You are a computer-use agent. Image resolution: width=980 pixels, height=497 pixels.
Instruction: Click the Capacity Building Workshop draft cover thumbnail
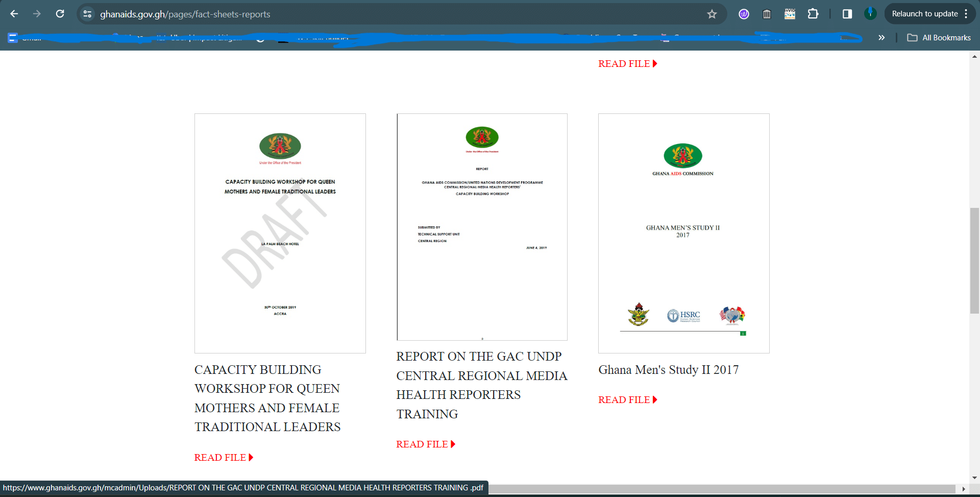tap(280, 233)
